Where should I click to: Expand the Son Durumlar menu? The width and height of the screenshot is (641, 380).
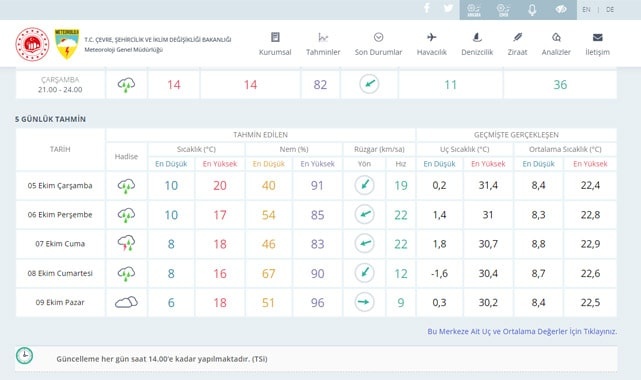pos(379,44)
